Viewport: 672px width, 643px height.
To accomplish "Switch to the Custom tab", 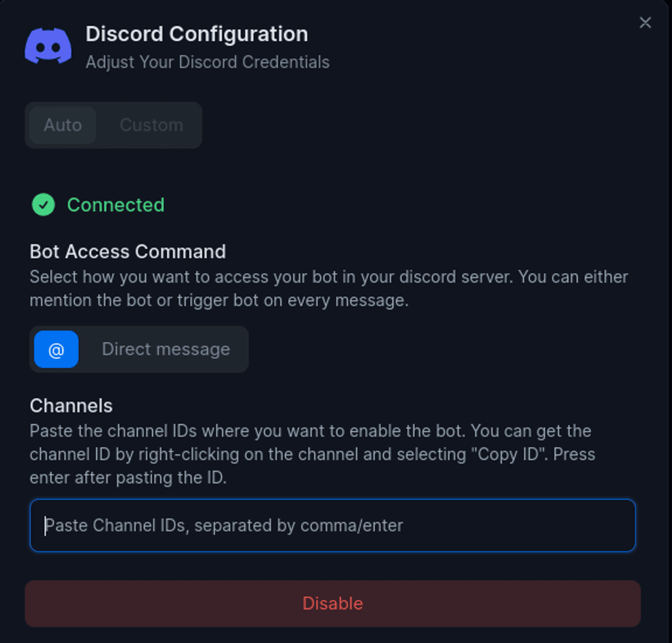I will tap(151, 125).
